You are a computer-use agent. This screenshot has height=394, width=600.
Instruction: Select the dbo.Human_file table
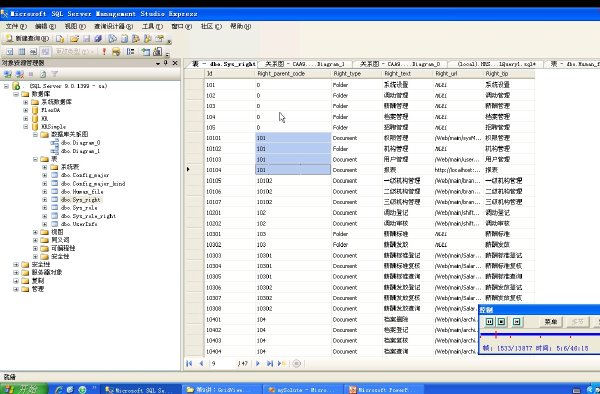82,192
